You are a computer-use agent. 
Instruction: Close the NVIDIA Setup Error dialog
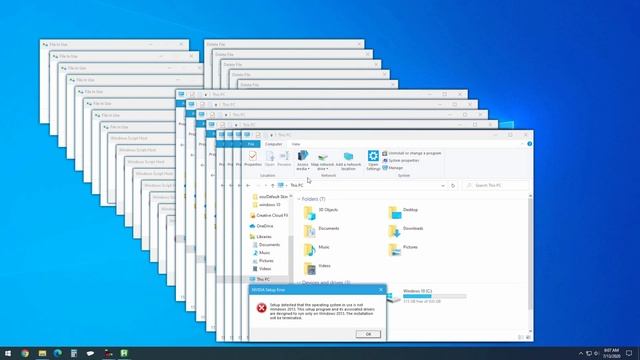point(381,290)
